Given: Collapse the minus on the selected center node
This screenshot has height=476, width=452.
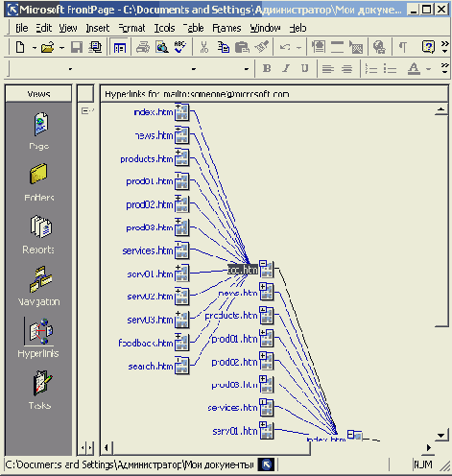Looking at the screenshot, I should click(263, 263).
